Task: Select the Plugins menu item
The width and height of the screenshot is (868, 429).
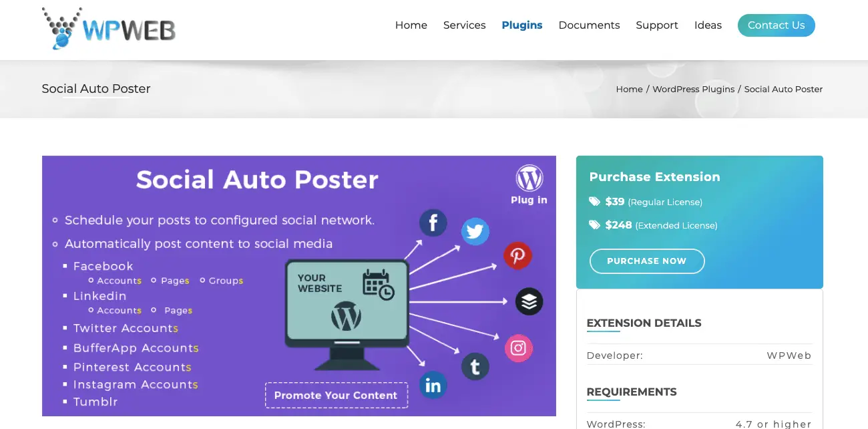Action: tap(522, 25)
